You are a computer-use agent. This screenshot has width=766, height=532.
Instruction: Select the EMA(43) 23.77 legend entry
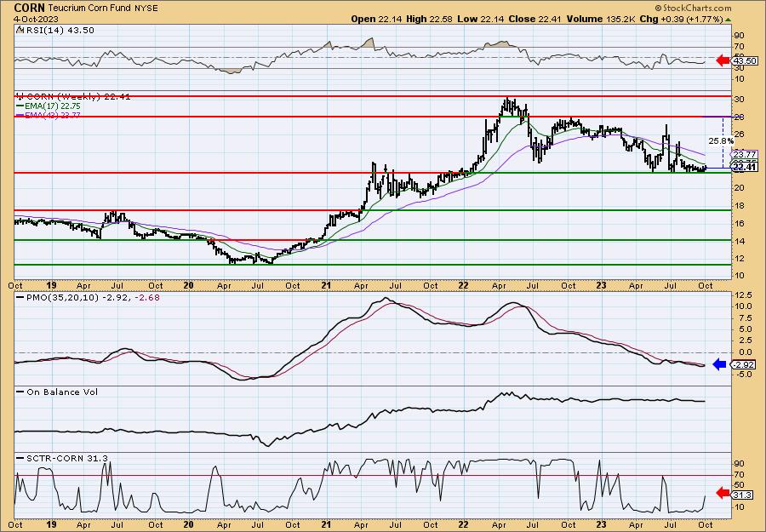[49, 115]
